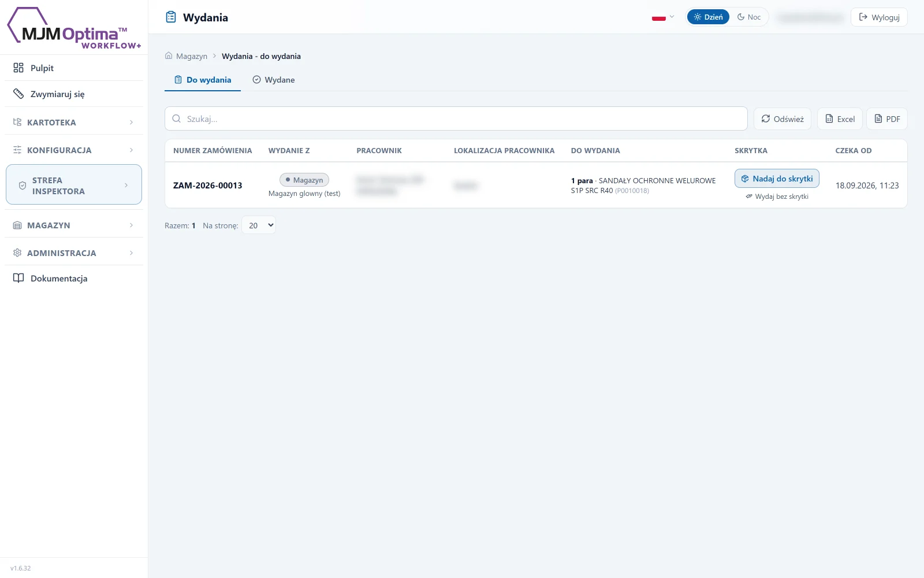
Task: Click the Administracja gear icon
Action: pyautogui.click(x=17, y=253)
